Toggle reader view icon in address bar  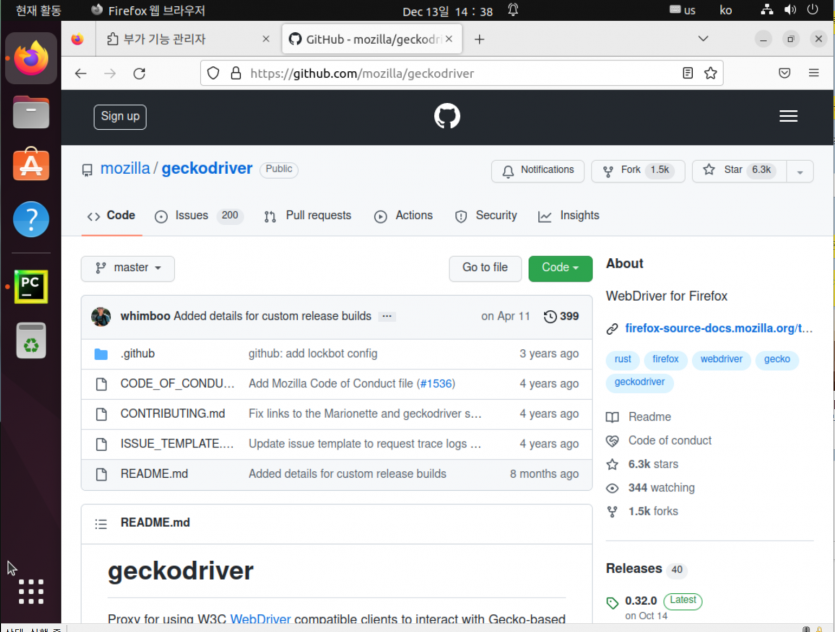click(x=687, y=73)
